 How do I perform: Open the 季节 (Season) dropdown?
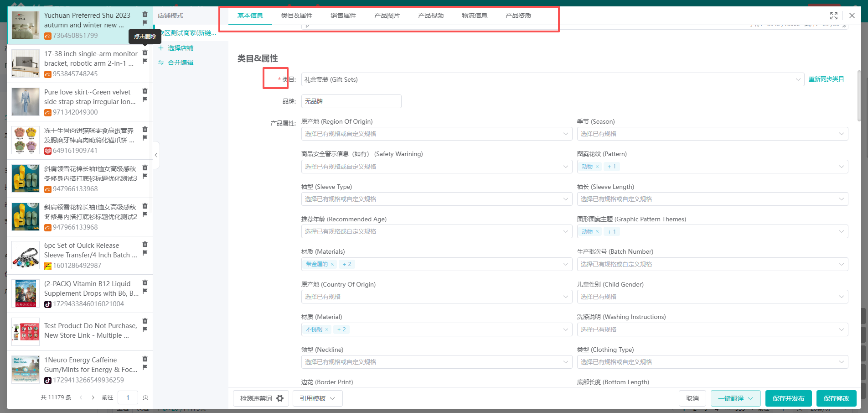pos(713,134)
